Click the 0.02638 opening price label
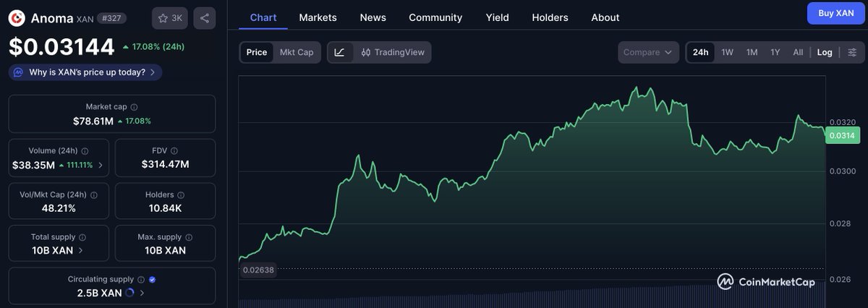 258,270
